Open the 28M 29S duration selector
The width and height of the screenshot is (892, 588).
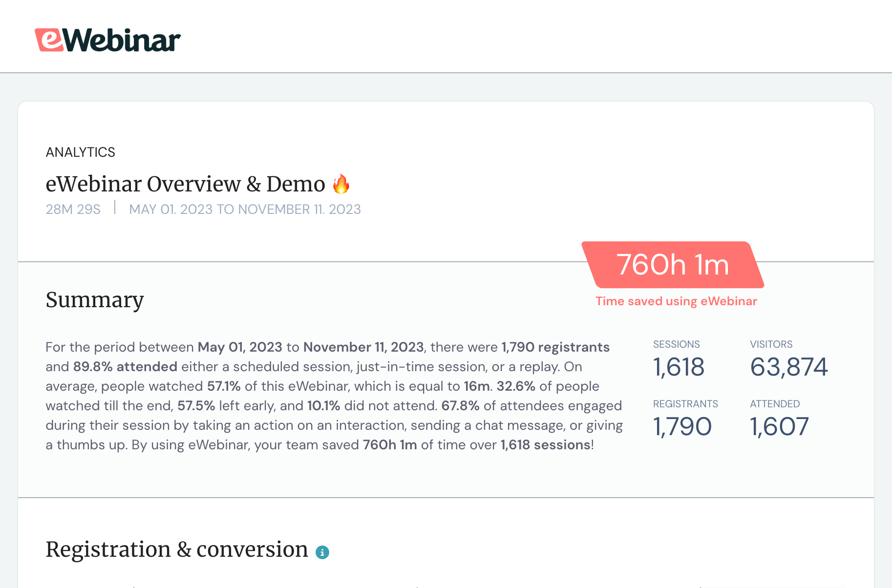(x=72, y=209)
